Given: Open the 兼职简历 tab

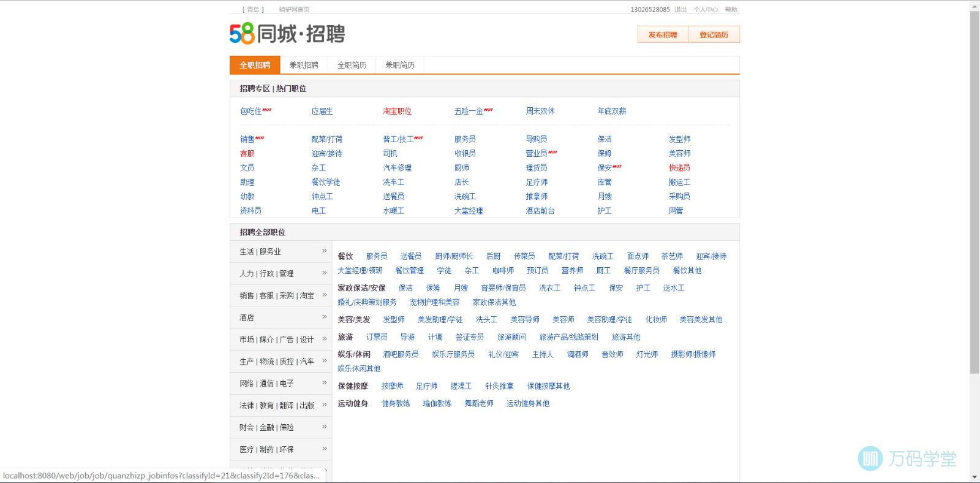Looking at the screenshot, I should 399,65.
